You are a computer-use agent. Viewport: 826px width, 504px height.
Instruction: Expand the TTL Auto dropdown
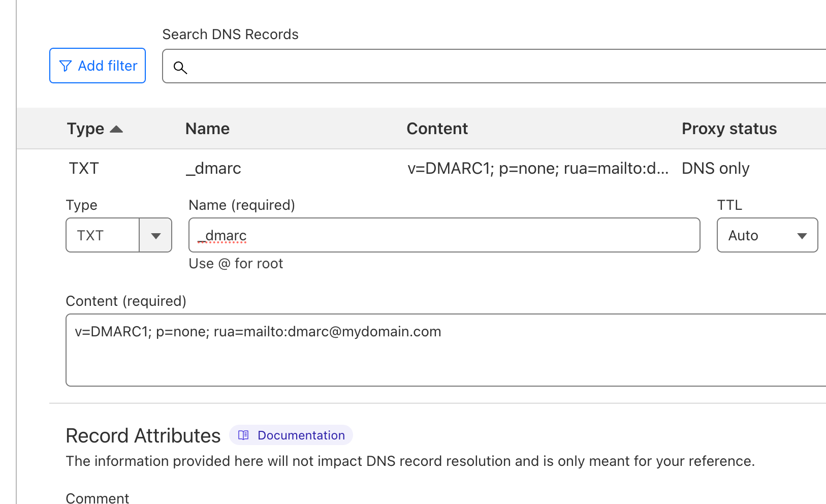point(802,236)
